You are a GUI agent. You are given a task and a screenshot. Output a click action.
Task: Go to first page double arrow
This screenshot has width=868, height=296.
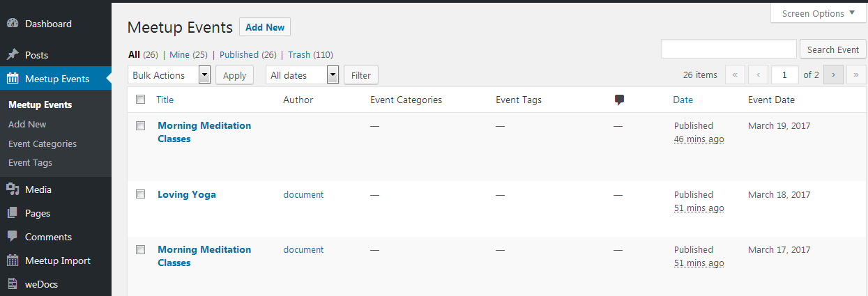735,75
